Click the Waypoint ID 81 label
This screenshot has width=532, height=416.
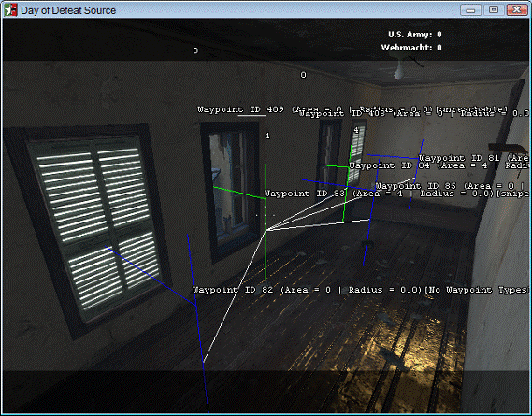459,158
